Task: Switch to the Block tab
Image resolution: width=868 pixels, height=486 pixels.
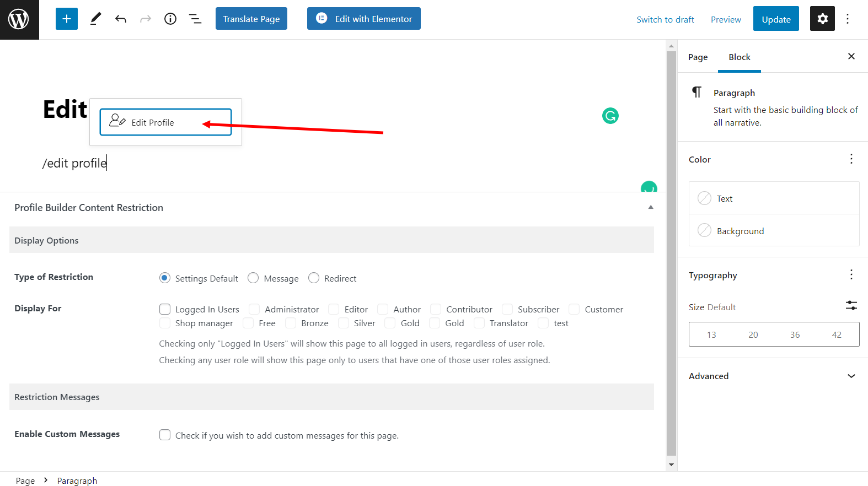Action: point(740,57)
